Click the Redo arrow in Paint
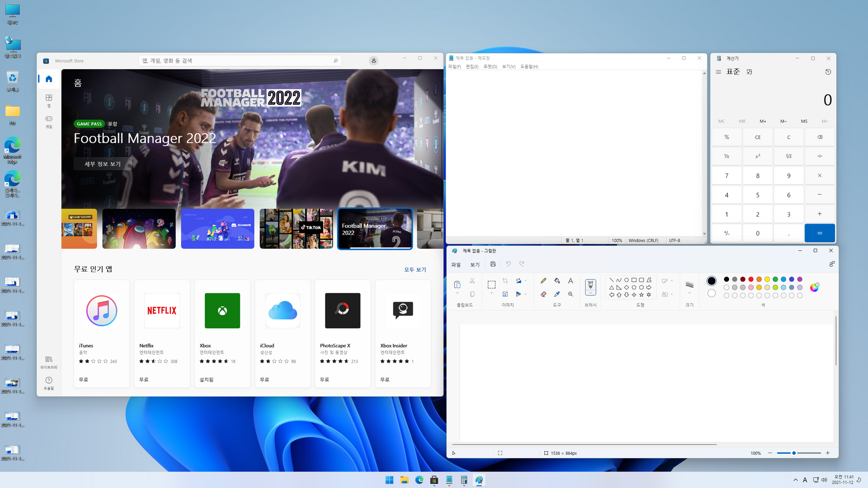The width and height of the screenshot is (868, 488). click(x=522, y=264)
